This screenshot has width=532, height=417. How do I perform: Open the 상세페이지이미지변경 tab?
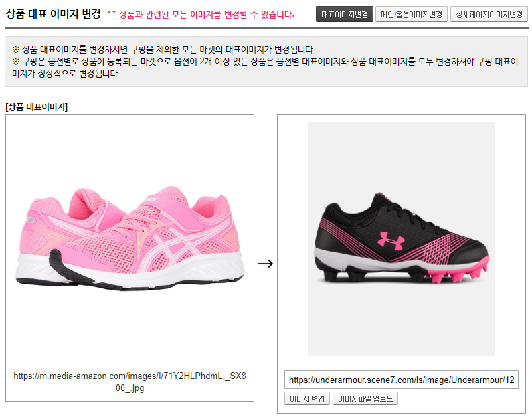pyautogui.click(x=489, y=15)
